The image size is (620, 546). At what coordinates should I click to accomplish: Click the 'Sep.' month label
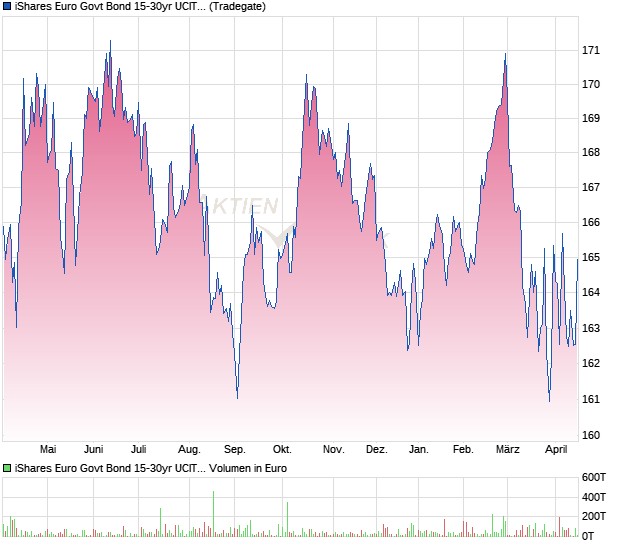point(235,450)
